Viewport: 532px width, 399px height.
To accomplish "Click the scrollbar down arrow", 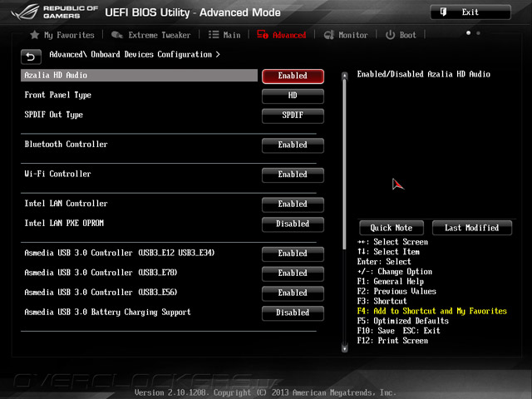I will click(x=344, y=348).
